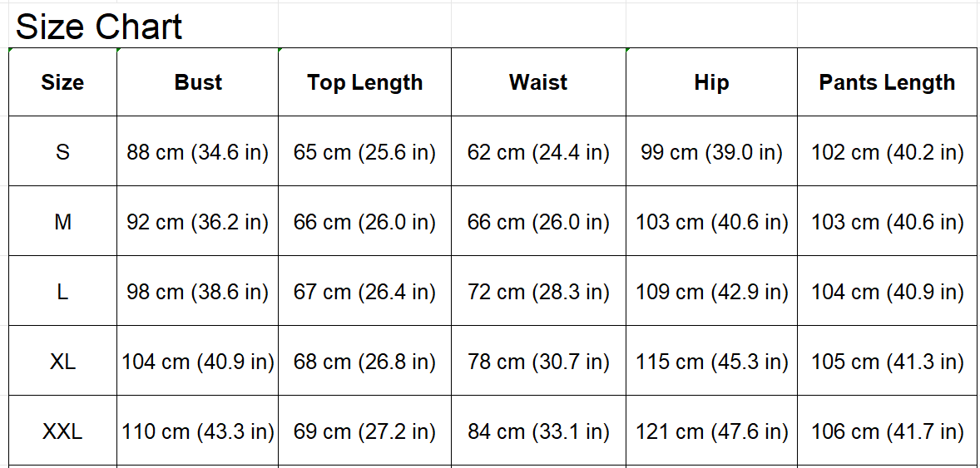
Task: Click the Size Chart title cell
Action: pyautogui.click(x=100, y=27)
